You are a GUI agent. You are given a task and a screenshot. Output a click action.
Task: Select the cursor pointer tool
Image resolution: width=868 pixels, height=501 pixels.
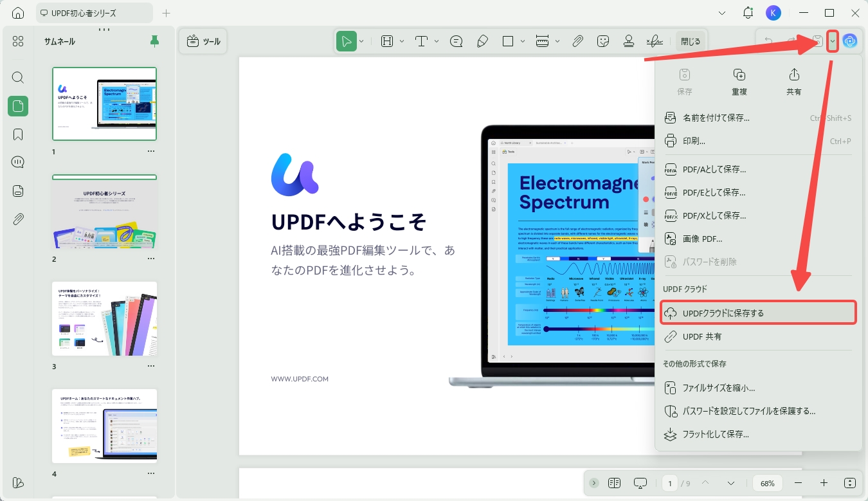click(x=347, y=41)
